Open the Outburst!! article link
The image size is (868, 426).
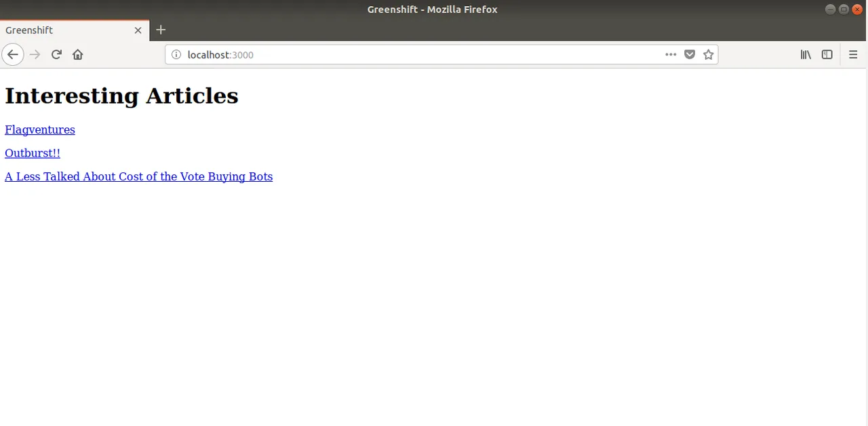coord(33,153)
